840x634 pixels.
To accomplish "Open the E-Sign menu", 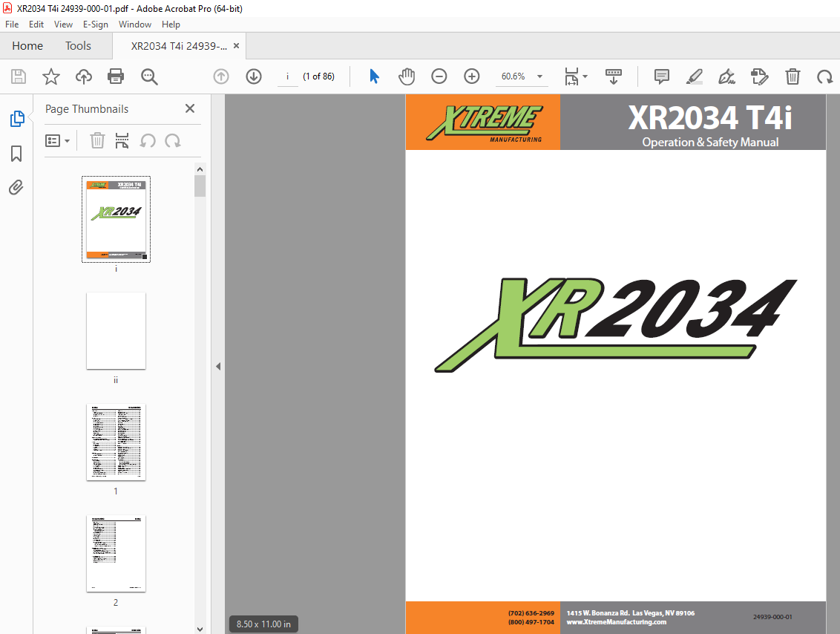I will [x=96, y=24].
